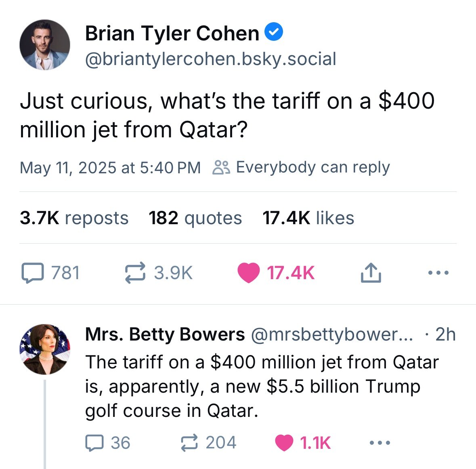
Task: Repost Mrs. Betty Bowers' reply
Action: tap(190, 443)
